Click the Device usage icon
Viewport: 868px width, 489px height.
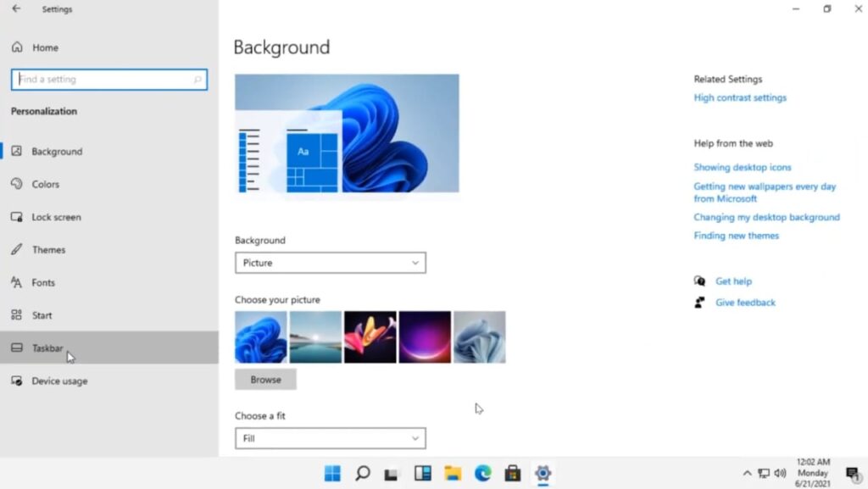(17, 381)
